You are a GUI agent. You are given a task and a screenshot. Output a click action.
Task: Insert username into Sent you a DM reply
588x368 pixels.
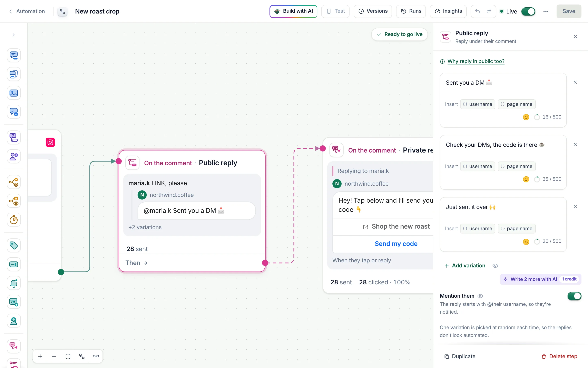click(x=478, y=104)
